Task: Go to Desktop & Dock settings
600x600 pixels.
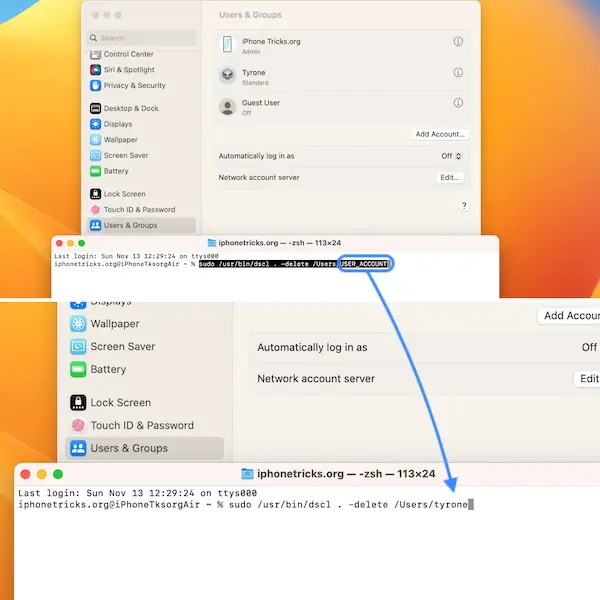Action: [130, 108]
